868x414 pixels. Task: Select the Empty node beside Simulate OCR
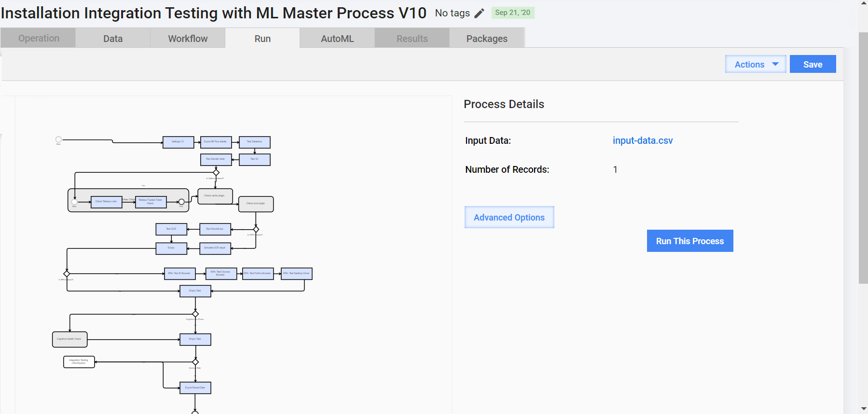click(x=171, y=248)
